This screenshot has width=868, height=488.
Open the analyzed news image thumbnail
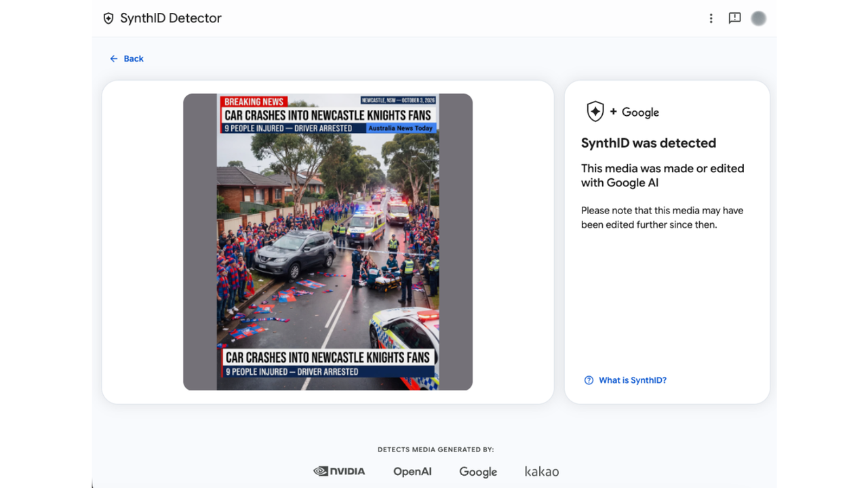(x=328, y=242)
